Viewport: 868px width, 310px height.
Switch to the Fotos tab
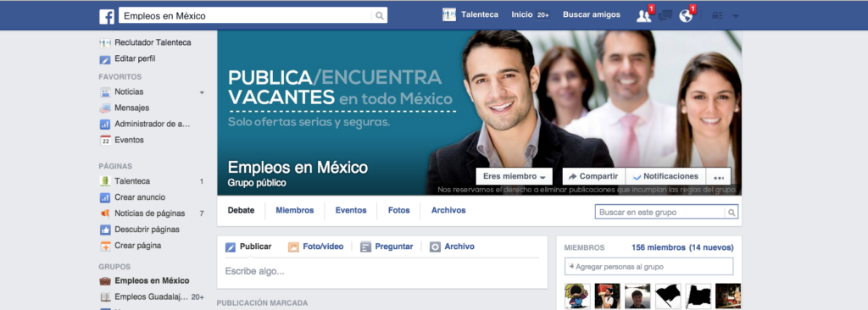click(399, 210)
